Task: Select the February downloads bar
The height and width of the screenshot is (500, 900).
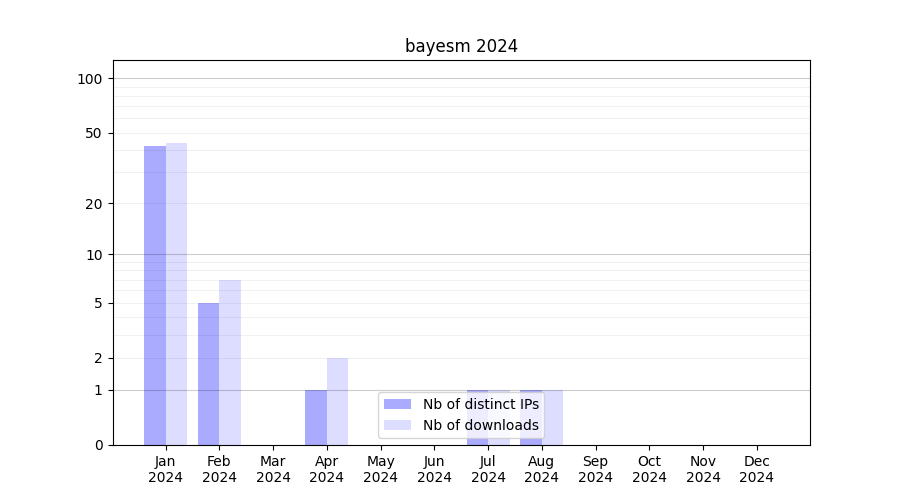Action: 230,362
